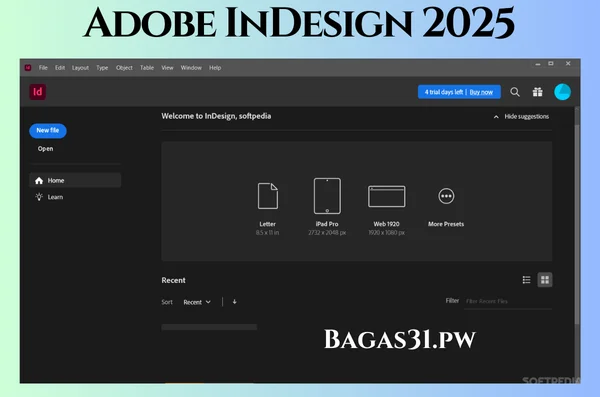Image resolution: width=600 pixels, height=397 pixels.
Task: Open the What's New gift icon
Action: pyautogui.click(x=537, y=92)
